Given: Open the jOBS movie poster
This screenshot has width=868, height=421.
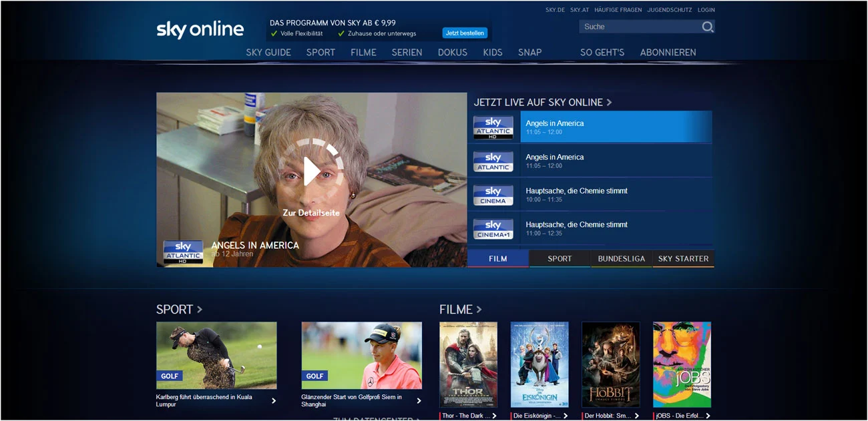Looking at the screenshot, I should 682,365.
